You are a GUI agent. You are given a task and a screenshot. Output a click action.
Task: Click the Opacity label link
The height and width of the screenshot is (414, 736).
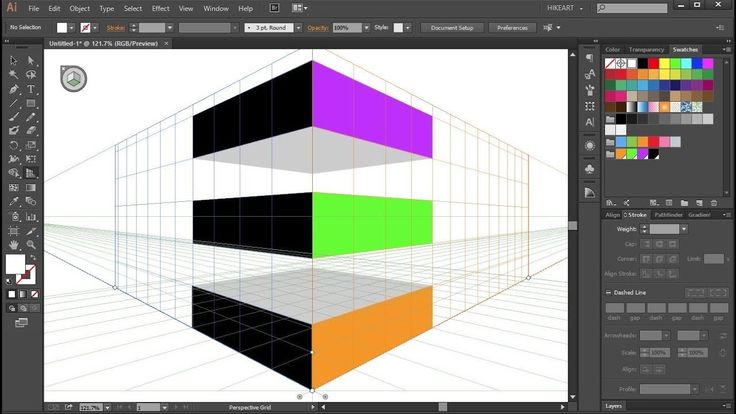(318, 28)
